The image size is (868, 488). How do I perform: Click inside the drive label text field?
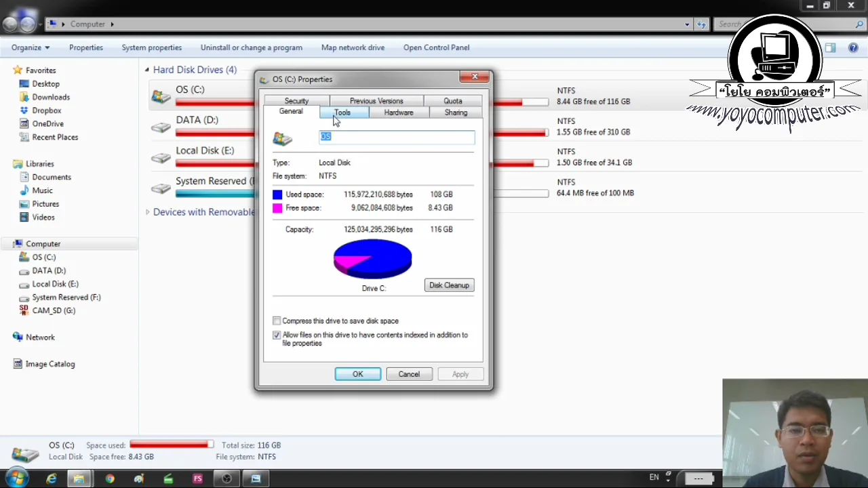[x=397, y=136]
